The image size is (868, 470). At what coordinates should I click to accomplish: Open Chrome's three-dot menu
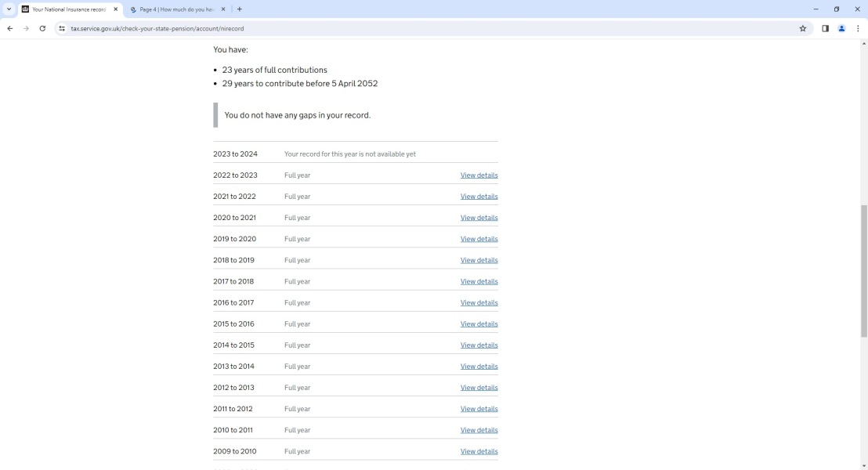[x=858, y=28]
